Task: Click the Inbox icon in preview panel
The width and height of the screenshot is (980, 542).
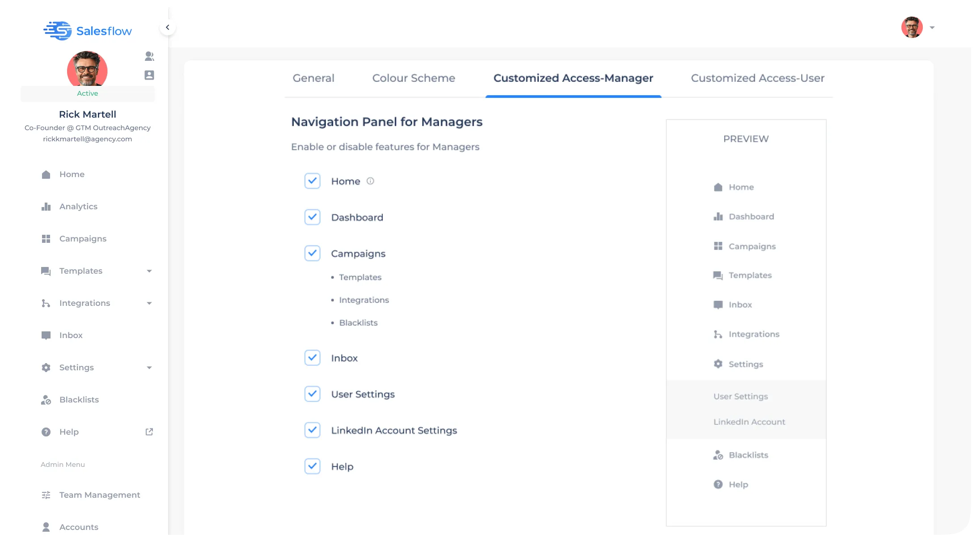Action: [718, 305]
